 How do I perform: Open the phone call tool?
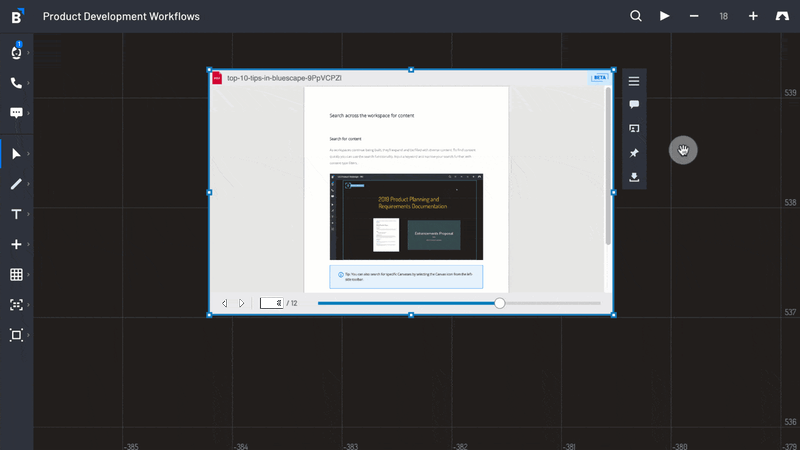(16, 83)
